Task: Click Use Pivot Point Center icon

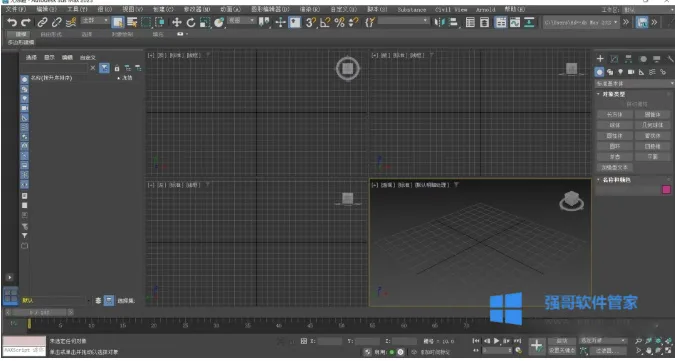Action: pos(263,22)
